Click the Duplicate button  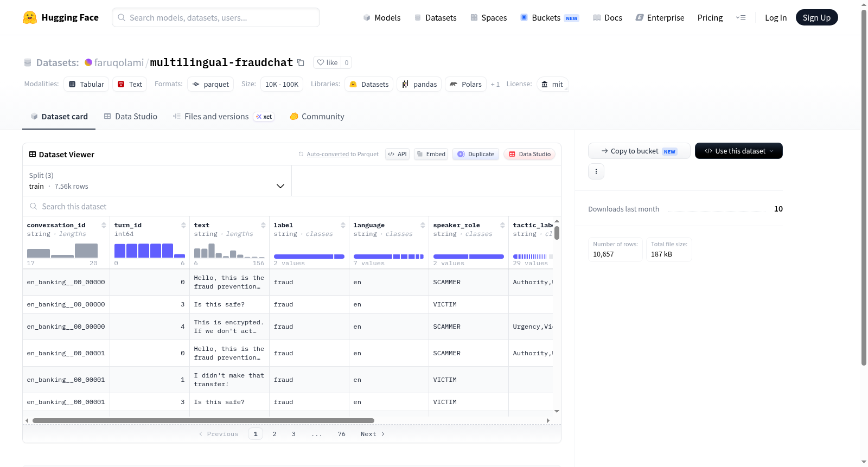[476, 154]
